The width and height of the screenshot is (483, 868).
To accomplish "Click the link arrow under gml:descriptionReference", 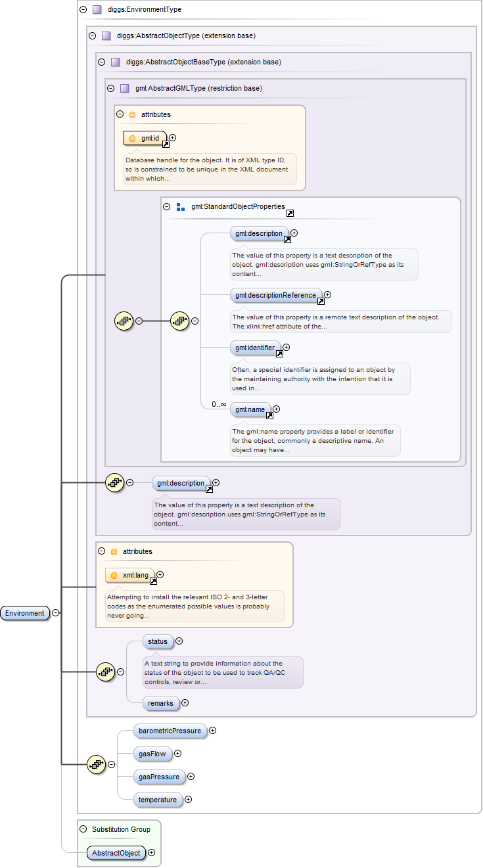I will 321,302.
